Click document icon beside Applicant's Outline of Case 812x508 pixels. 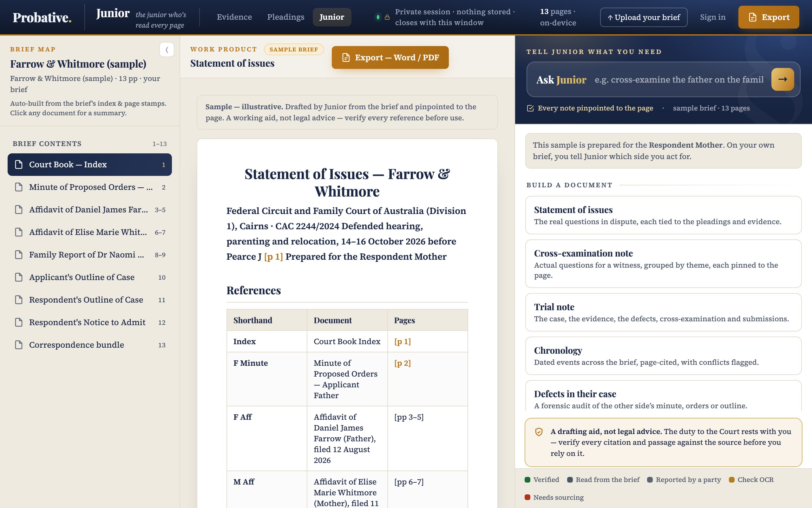click(x=19, y=277)
